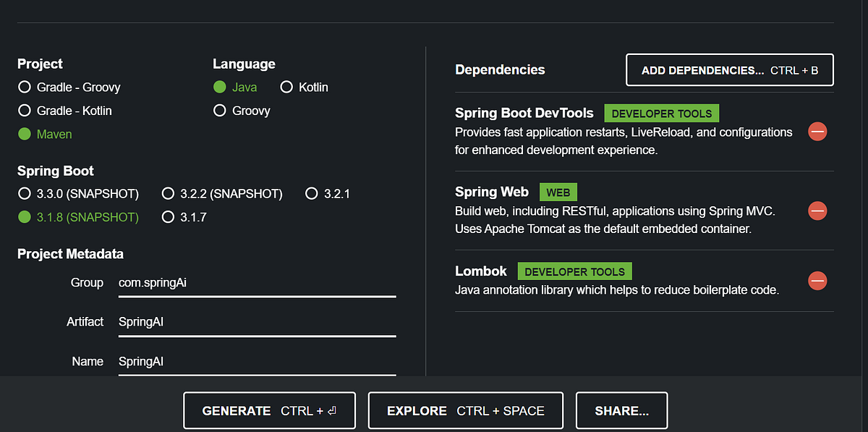Select Gradle - Groovy project type

pyautogui.click(x=69, y=88)
